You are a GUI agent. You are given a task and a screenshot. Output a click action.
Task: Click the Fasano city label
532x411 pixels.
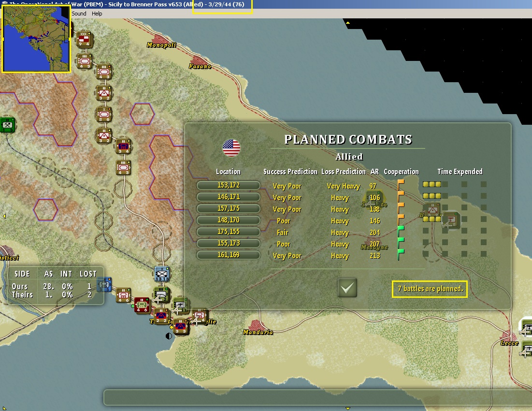click(200, 66)
